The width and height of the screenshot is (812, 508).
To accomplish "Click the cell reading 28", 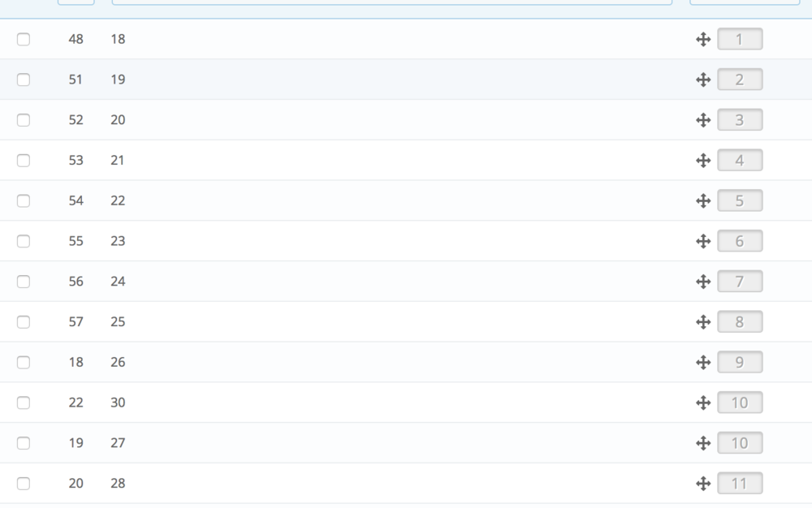I will tap(118, 483).
